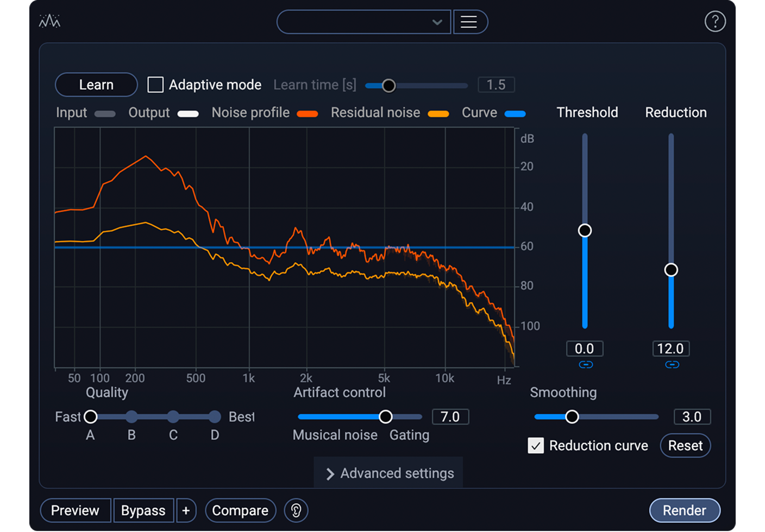Toggle the Noise profile legend indicator

(x=308, y=113)
